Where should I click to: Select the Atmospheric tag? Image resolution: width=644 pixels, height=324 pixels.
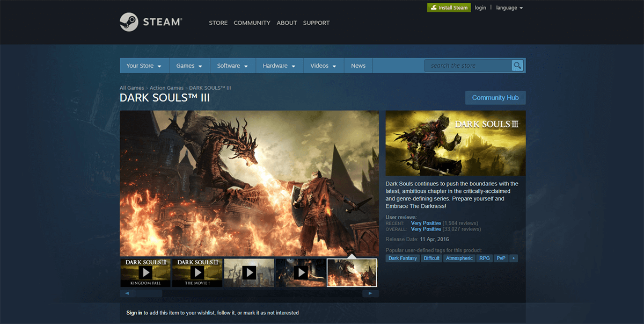(459, 258)
